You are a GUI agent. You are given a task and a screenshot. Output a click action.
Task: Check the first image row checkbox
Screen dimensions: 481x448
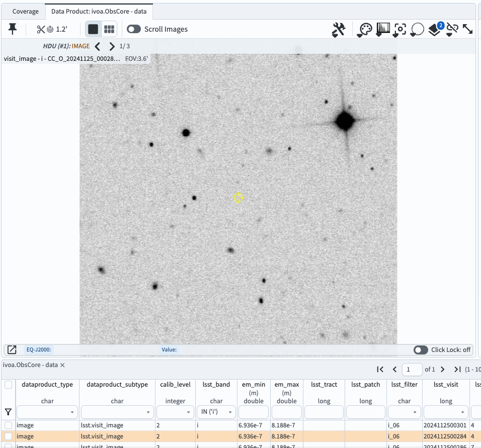coord(8,425)
